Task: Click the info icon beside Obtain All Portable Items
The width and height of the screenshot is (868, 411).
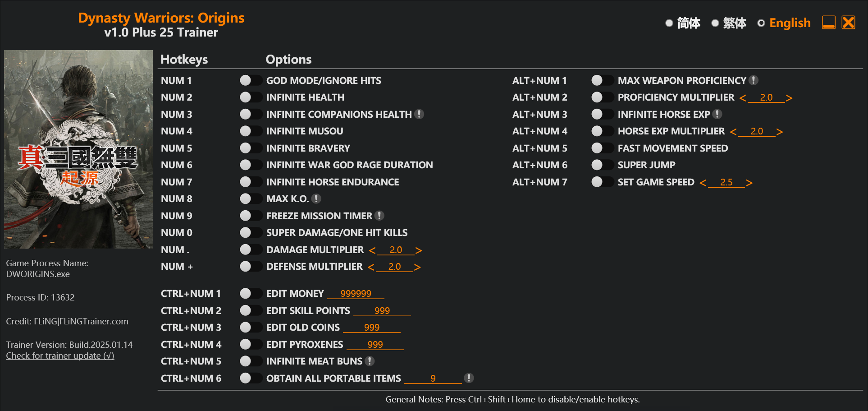Action: click(x=469, y=378)
